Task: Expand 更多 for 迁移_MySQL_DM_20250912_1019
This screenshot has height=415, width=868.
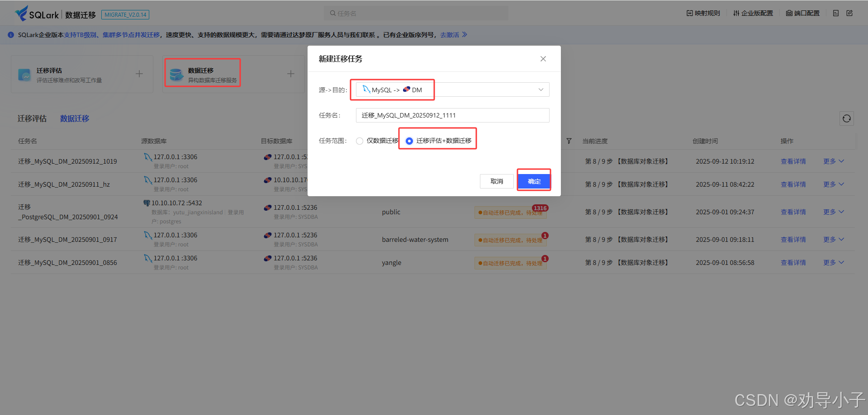Action: 834,161
